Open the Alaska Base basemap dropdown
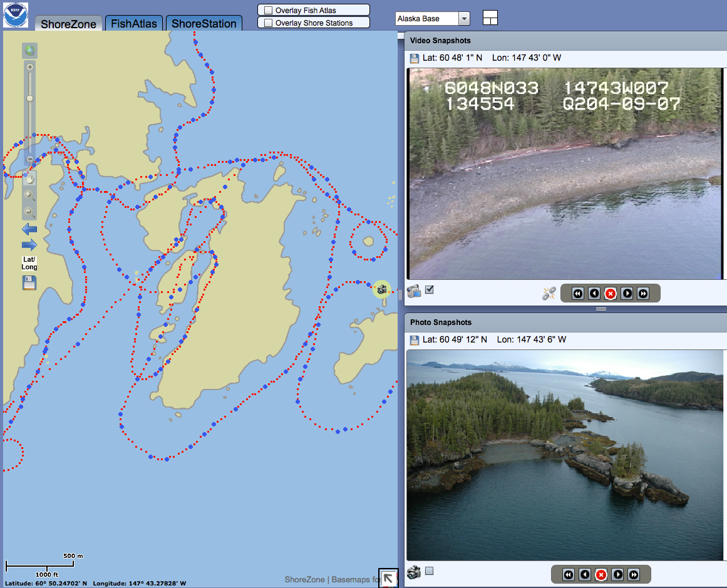 click(464, 19)
